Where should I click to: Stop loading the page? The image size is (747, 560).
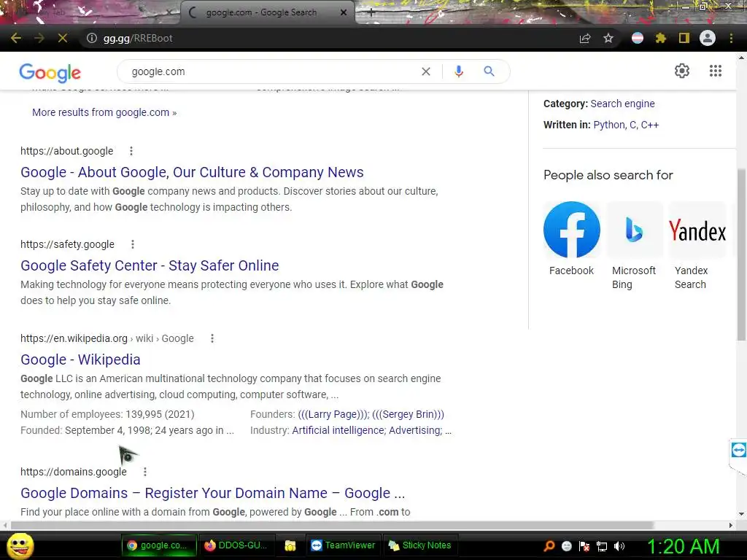point(63,38)
